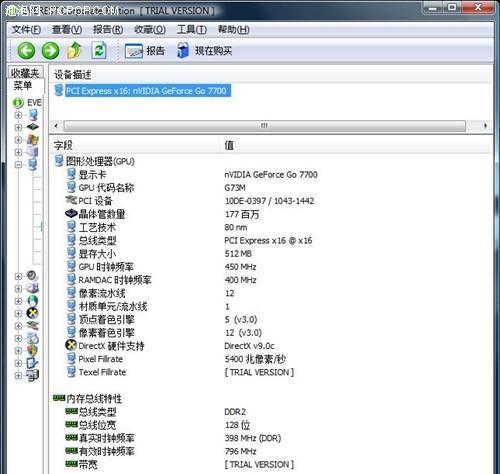Expand the Network globe node in tree
The height and width of the screenshot is (474, 500).
(x=18, y=301)
